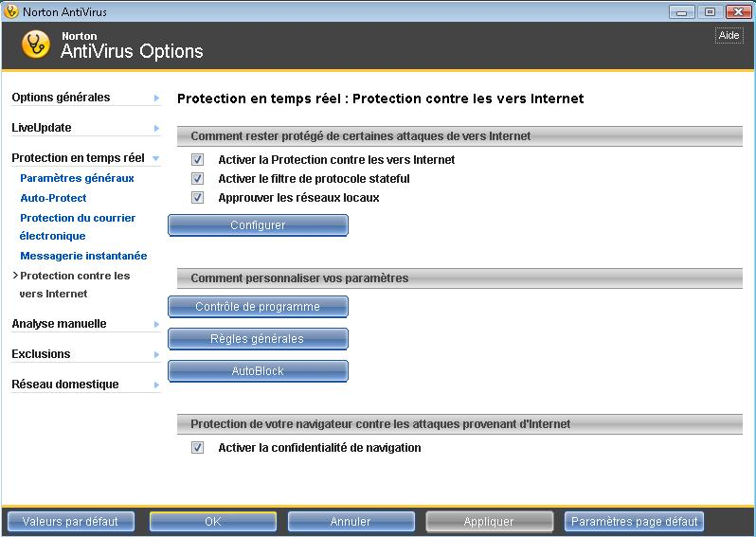756x537 pixels.
Task: Disable Approuver les réseaux locaux checkbox
Action: [x=198, y=198]
